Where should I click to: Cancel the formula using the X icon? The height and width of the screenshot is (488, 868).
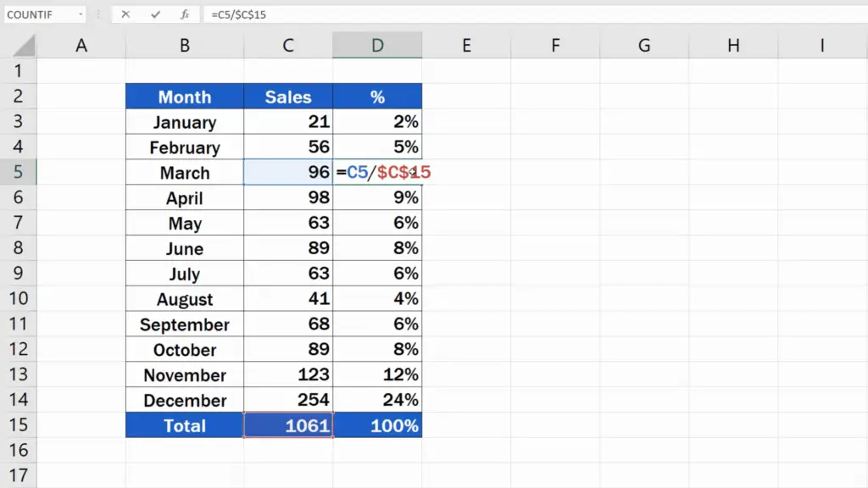pos(125,14)
